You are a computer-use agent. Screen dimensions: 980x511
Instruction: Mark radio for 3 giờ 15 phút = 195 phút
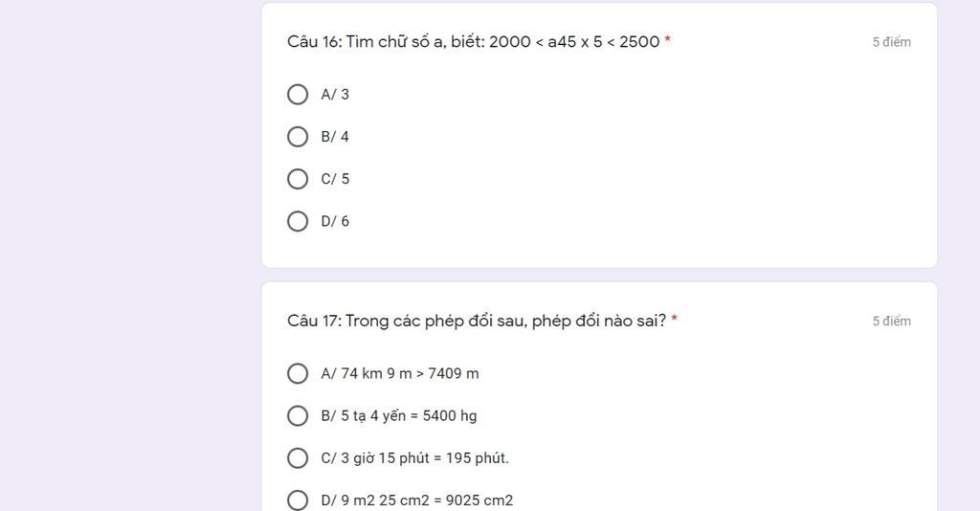click(x=298, y=458)
